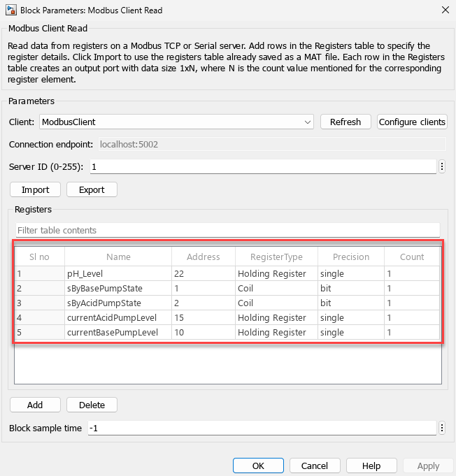The height and width of the screenshot is (476, 456).
Task: Click the three-dot icon beside Block sample time
Action: [x=442, y=428]
